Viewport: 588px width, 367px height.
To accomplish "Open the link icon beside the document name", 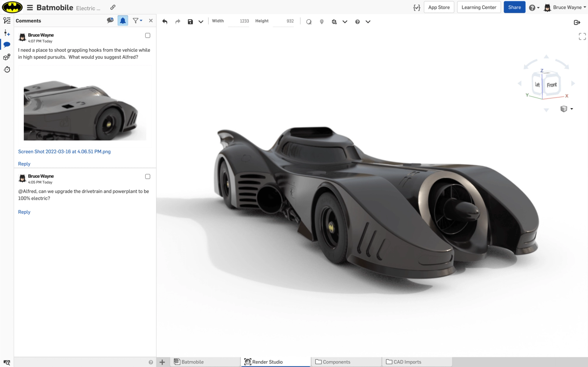I will (113, 7).
